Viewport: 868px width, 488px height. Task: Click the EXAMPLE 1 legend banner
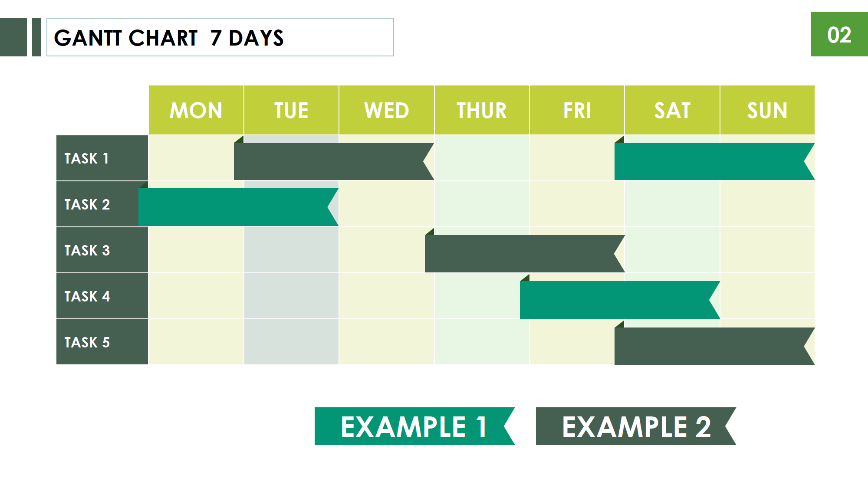(x=414, y=426)
